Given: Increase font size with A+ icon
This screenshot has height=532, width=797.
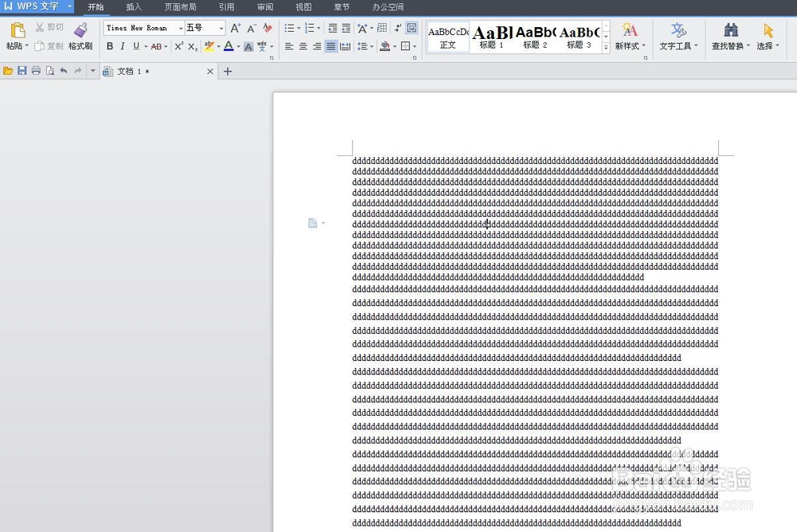Looking at the screenshot, I should point(235,28).
